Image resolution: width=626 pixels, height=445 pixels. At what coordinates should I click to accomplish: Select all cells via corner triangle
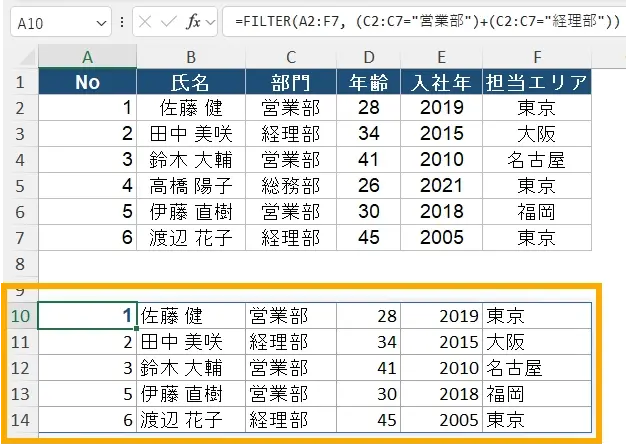click(27, 57)
